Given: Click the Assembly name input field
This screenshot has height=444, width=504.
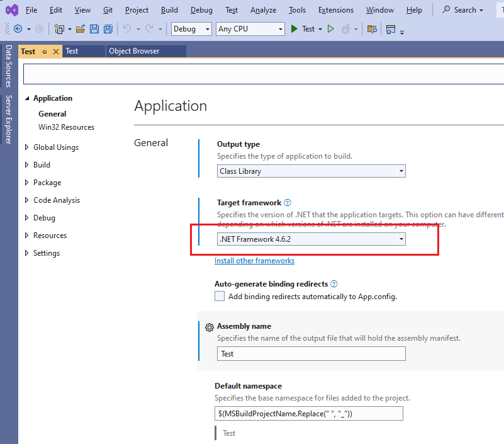Looking at the screenshot, I should [311, 353].
